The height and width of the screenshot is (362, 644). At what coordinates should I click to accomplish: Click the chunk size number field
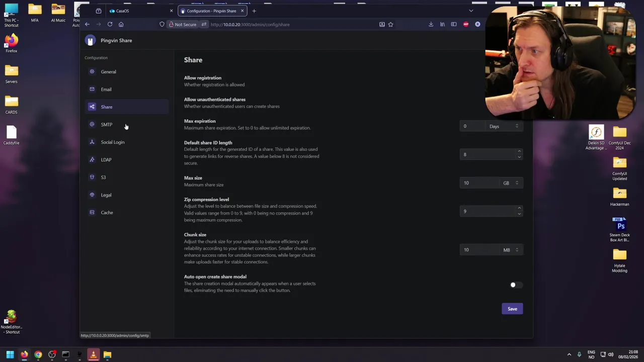[x=480, y=250]
